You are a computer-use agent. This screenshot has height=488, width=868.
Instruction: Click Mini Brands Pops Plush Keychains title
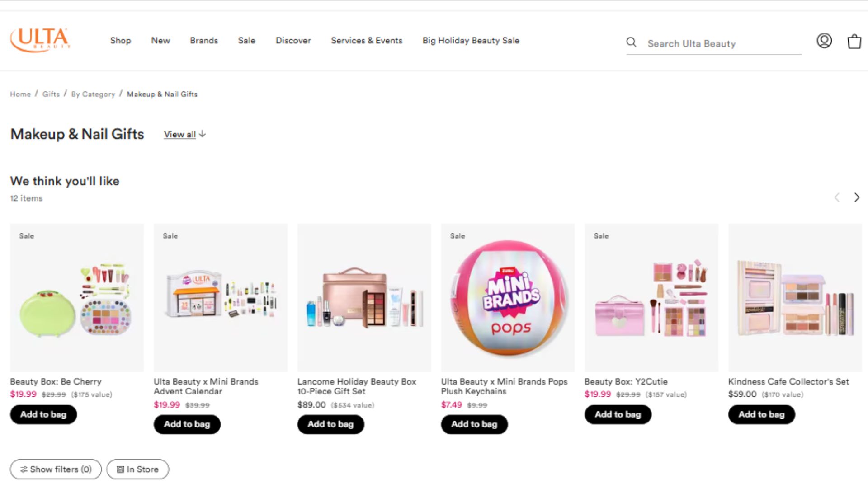[x=504, y=387]
